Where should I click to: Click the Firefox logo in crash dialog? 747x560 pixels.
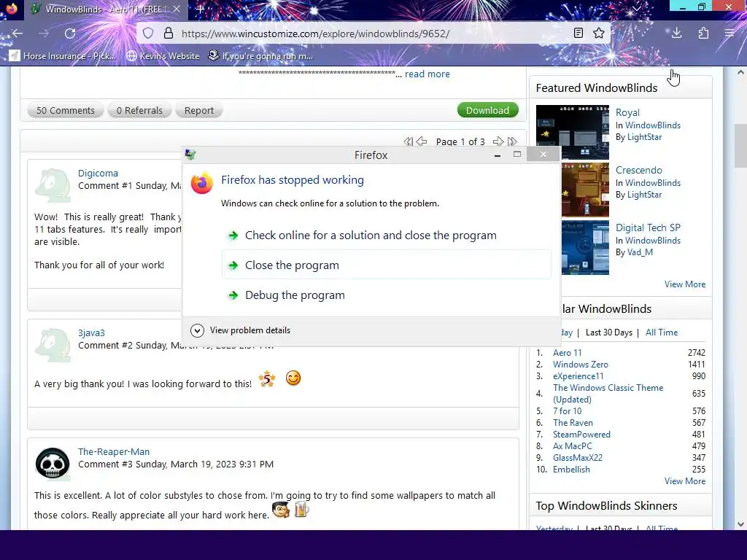point(202,183)
